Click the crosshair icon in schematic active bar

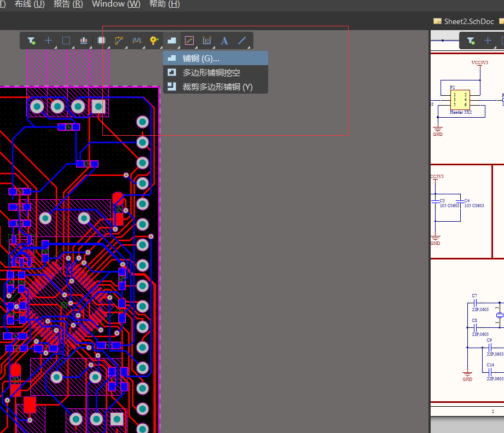coord(488,41)
